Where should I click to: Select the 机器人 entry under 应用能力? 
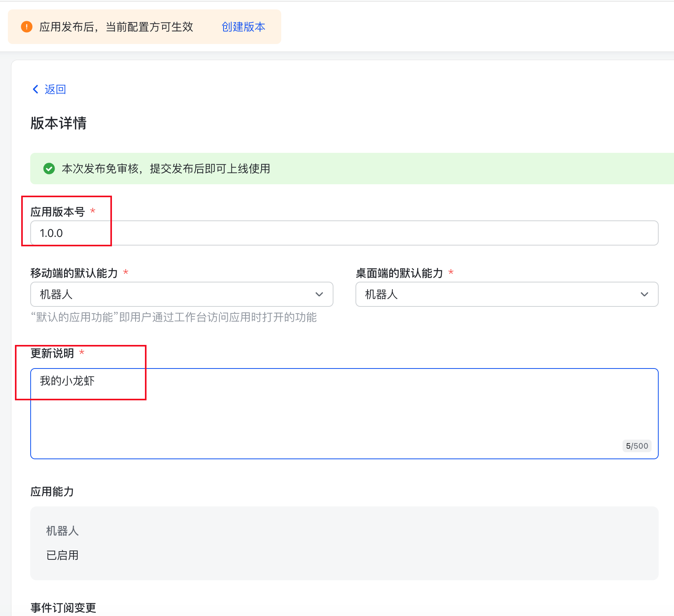[62, 531]
